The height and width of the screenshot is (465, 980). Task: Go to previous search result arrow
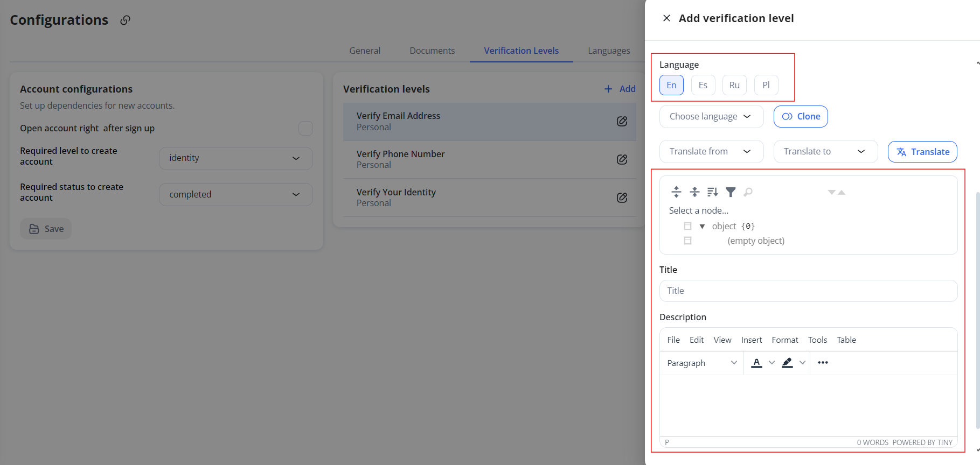842,192
